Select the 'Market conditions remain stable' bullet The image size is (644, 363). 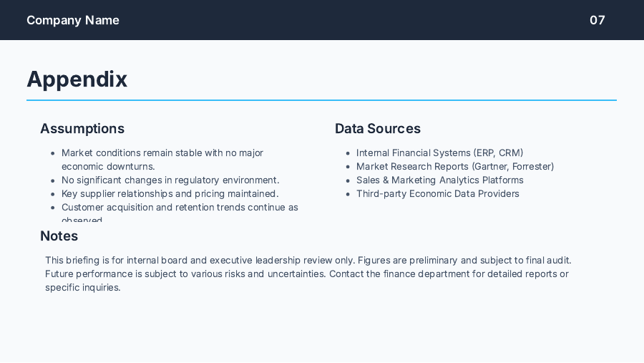[162, 153]
